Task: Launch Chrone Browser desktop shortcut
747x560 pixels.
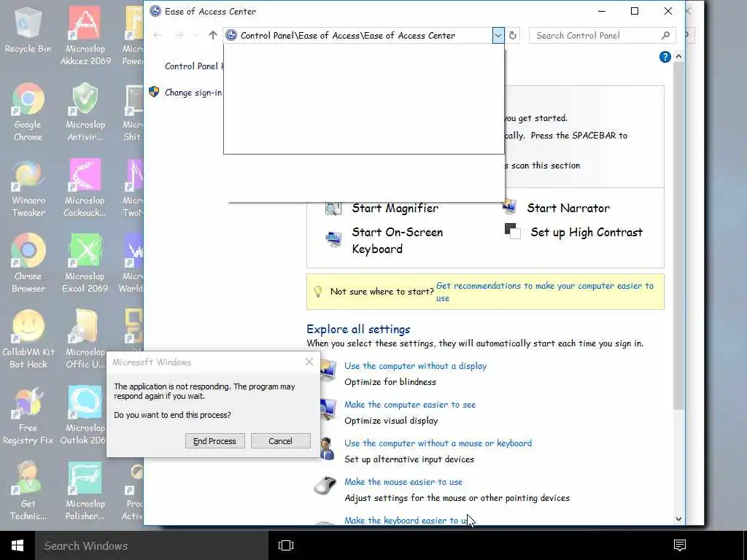Action: click(28, 263)
